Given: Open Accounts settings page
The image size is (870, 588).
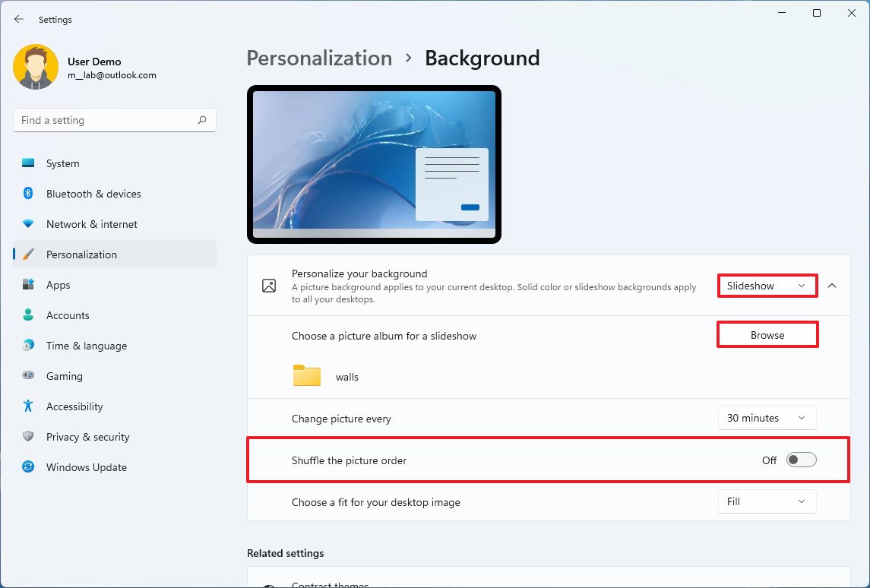Looking at the screenshot, I should (x=115, y=315).
